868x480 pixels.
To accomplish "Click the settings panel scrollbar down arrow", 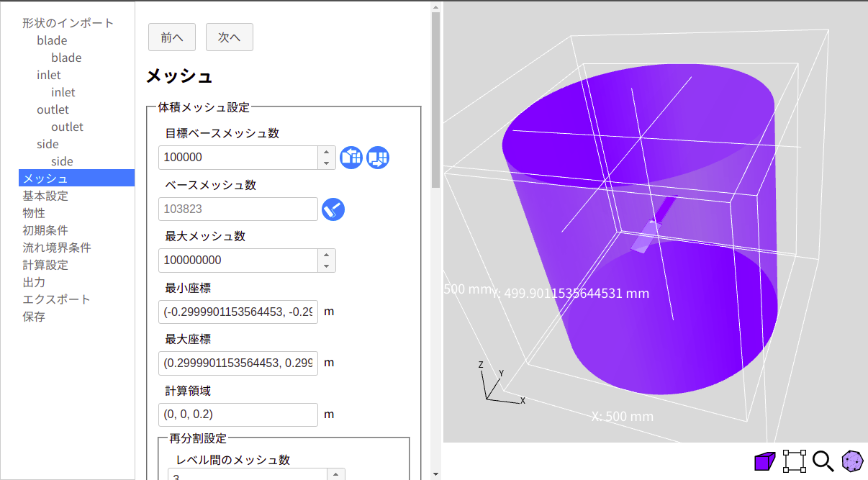I will click(435, 474).
